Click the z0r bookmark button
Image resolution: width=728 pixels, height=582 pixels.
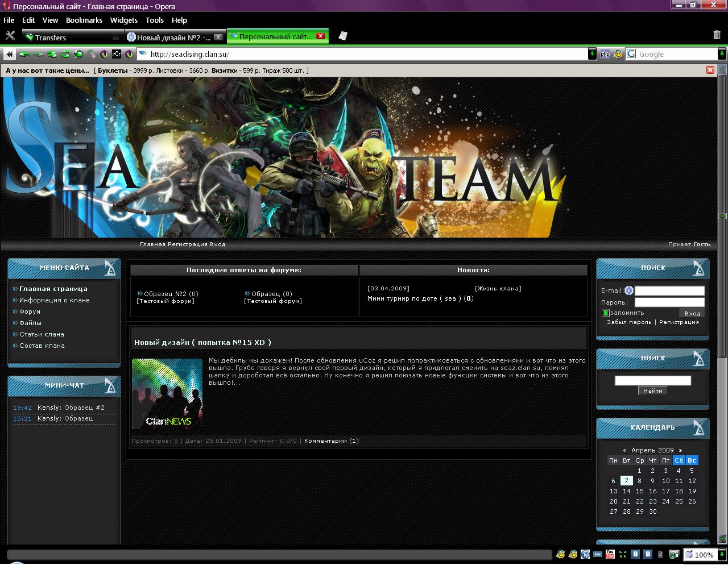tap(116, 54)
